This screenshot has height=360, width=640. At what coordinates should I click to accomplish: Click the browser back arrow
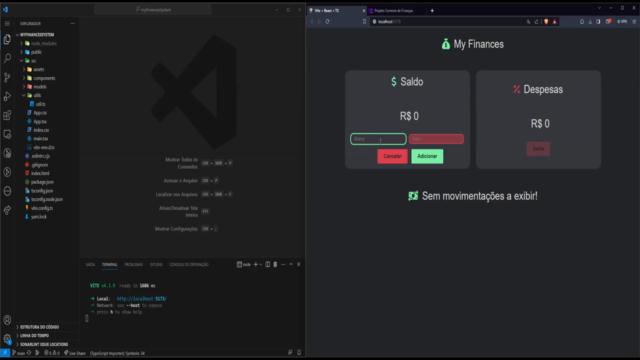point(311,22)
